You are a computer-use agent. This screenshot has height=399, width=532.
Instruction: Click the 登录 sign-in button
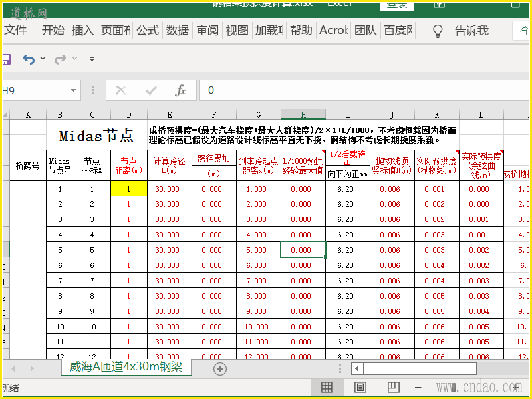tap(396, 6)
